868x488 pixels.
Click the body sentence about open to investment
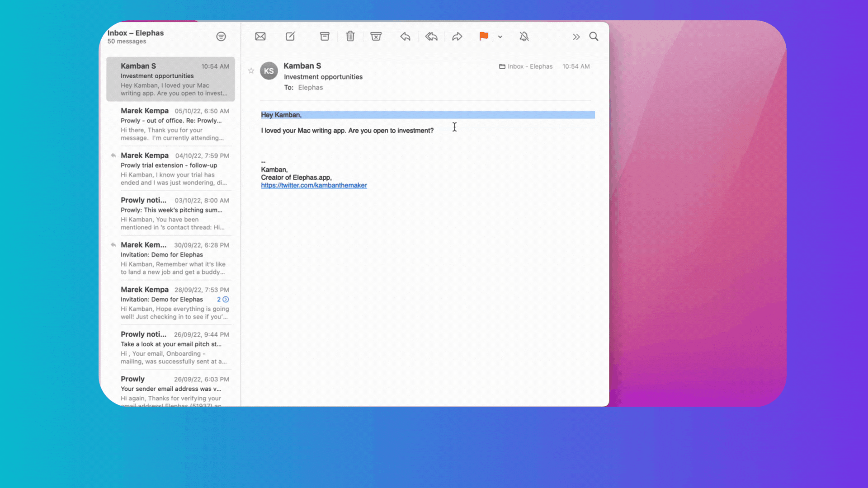[347, 131]
